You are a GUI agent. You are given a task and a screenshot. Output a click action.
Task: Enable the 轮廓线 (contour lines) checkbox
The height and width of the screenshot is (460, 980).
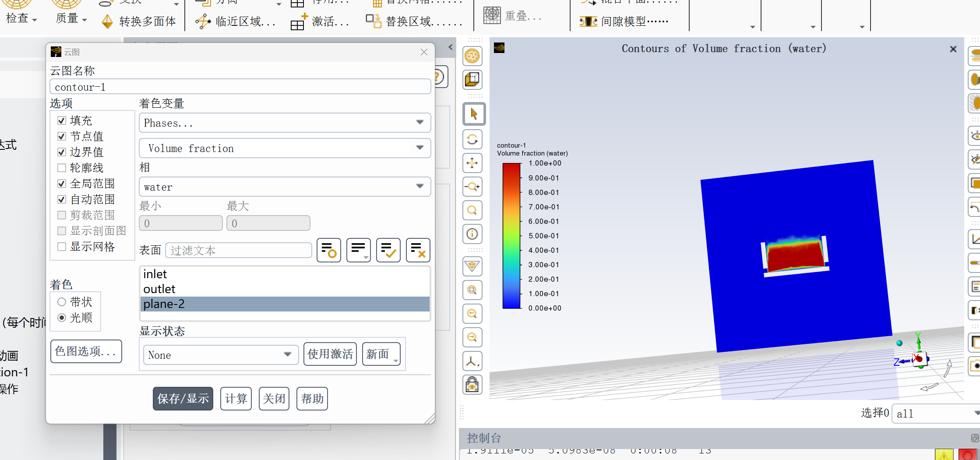[x=62, y=168]
